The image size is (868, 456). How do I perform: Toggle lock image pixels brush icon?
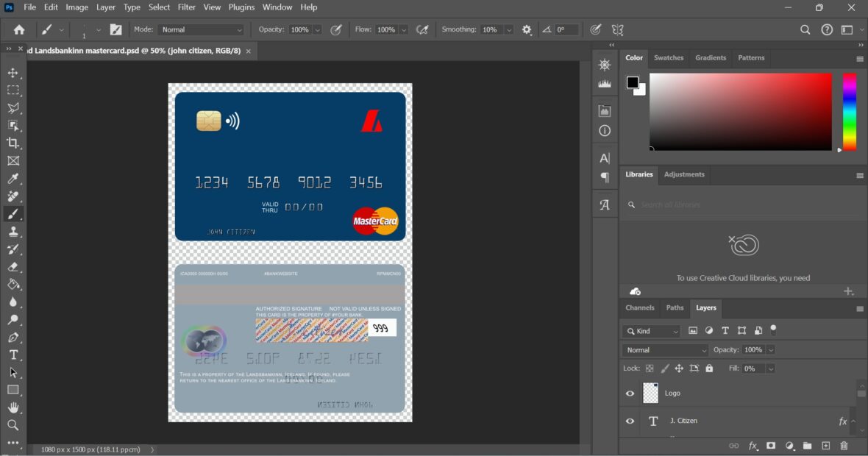click(665, 368)
